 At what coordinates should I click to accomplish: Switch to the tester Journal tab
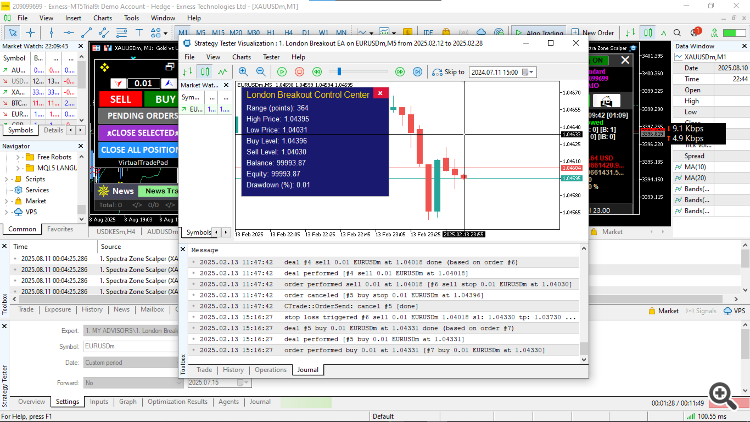tap(308, 370)
